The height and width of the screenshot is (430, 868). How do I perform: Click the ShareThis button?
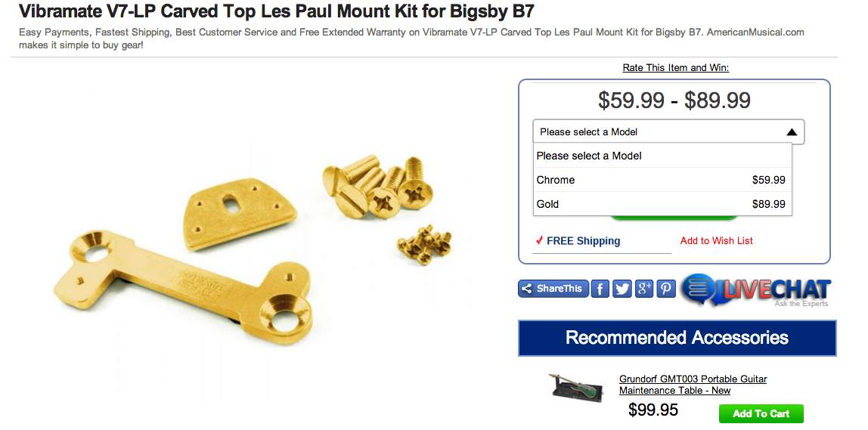553,288
